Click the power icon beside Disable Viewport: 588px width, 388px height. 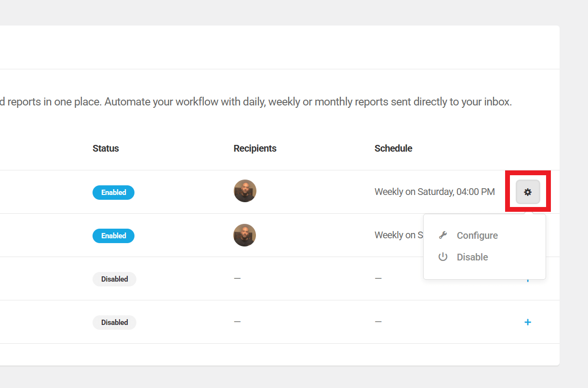click(443, 257)
